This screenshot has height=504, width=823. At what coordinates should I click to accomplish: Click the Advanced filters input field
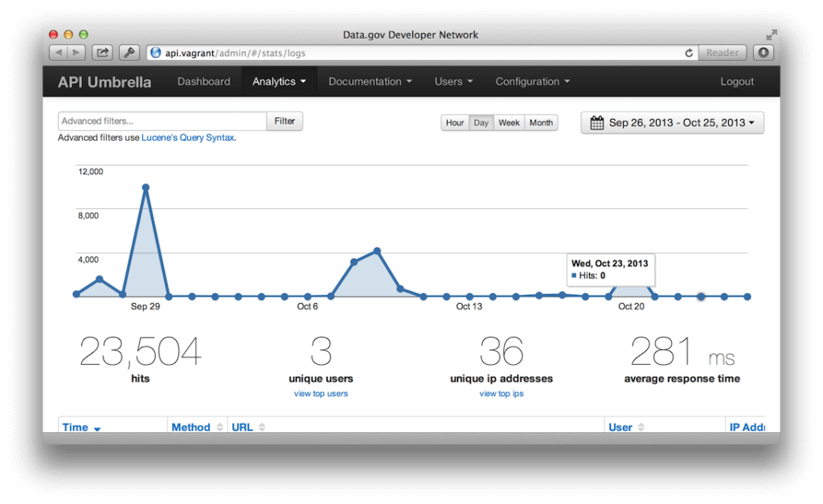click(x=161, y=121)
